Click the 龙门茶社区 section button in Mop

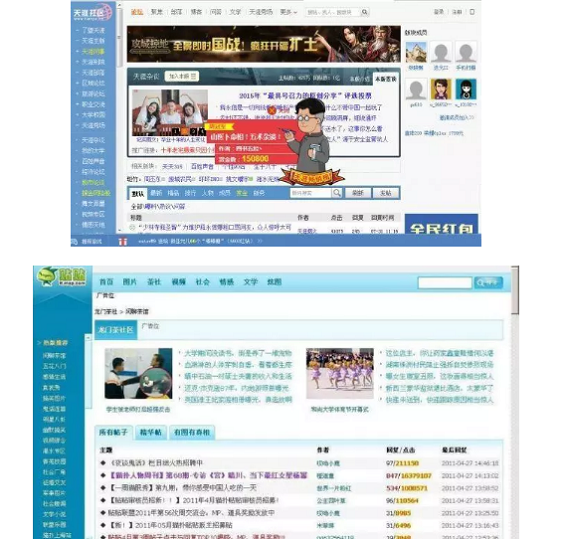pos(116,330)
